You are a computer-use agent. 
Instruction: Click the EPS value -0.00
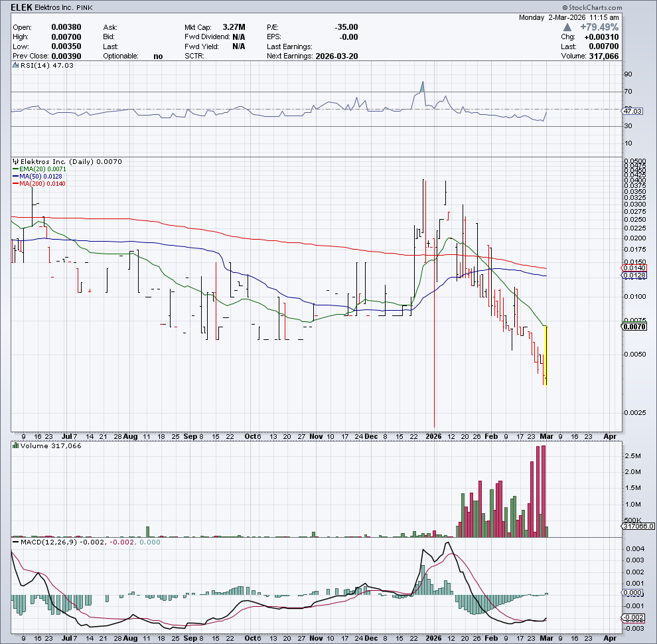pos(348,37)
